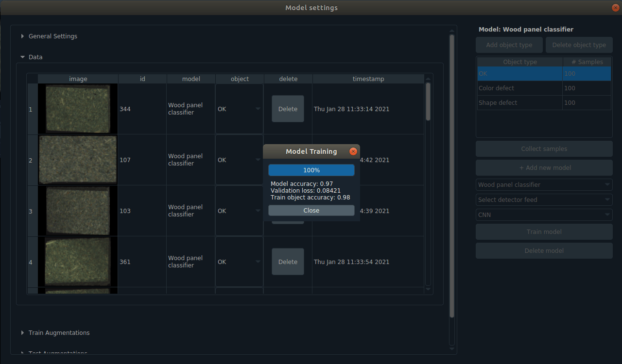Screen dimensions: 622x364
Task: Open the Wood panel classifier model dropdown
Action: (544, 185)
